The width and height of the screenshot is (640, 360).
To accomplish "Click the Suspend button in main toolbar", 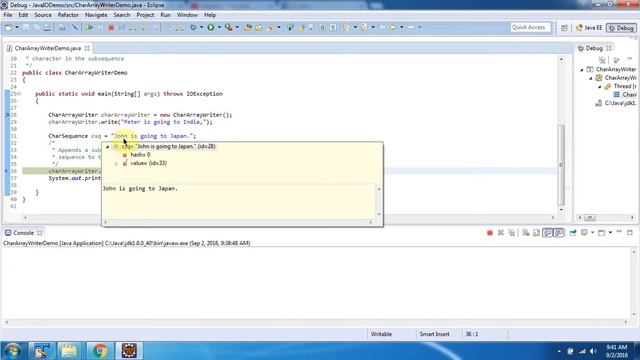I will click(x=100, y=27).
